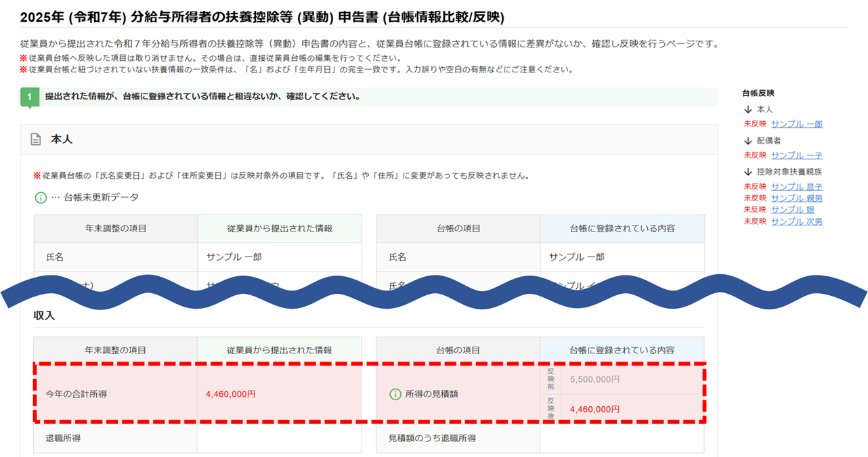Jump to the サンプル 一子 spouse link

click(x=796, y=155)
